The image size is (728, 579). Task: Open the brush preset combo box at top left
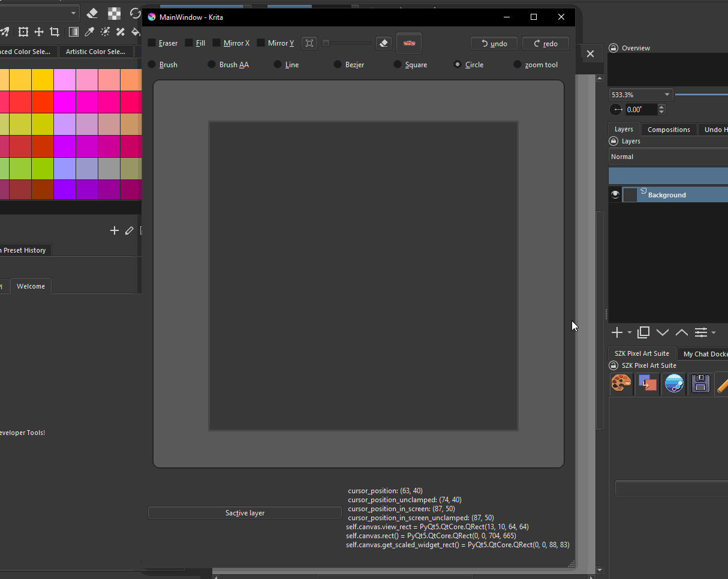40,13
